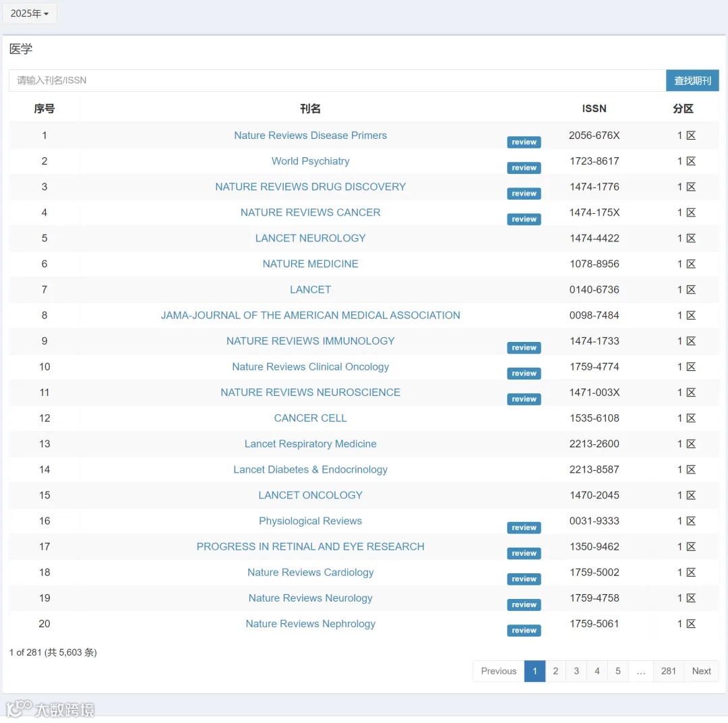Click review badge for Progress in Retinal and Eye Research

524,554
